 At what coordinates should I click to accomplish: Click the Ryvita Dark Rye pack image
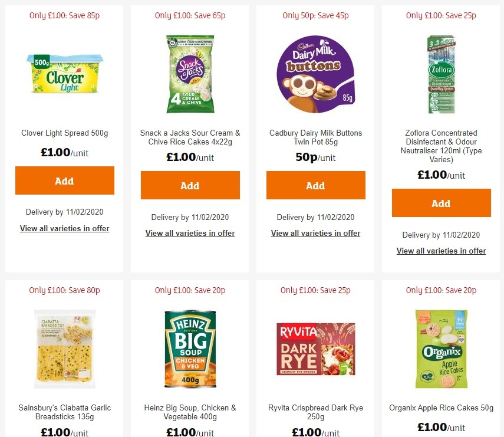[x=315, y=348]
